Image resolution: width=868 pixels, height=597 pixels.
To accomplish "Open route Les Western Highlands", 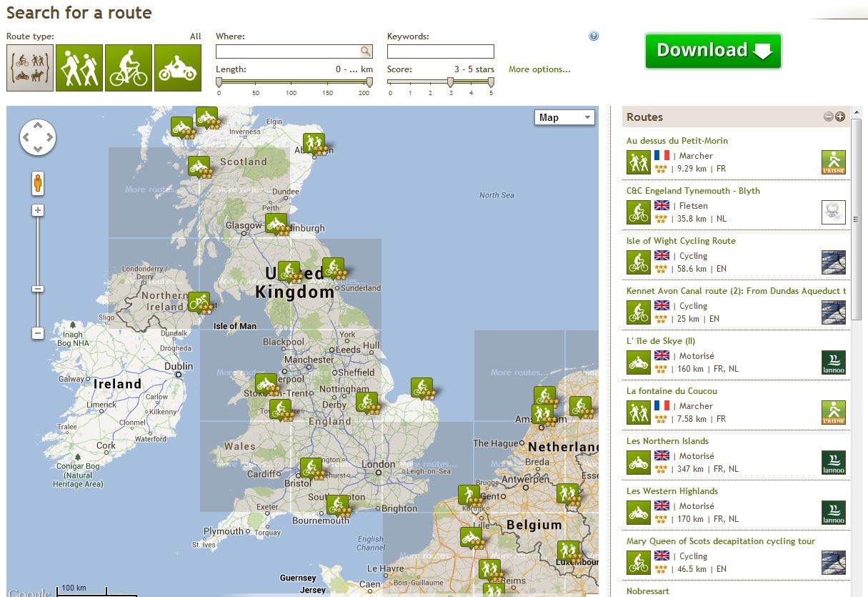I will tap(672, 491).
